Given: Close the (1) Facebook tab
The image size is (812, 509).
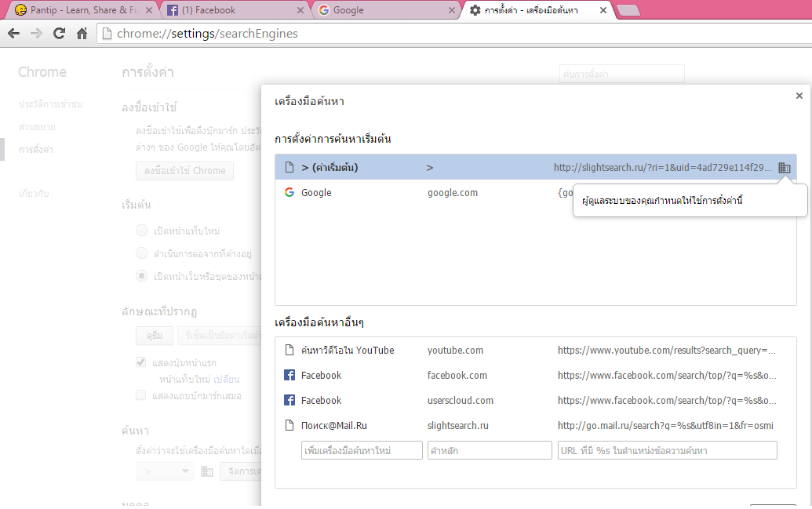Looking at the screenshot, I should (x=300, y=10).
